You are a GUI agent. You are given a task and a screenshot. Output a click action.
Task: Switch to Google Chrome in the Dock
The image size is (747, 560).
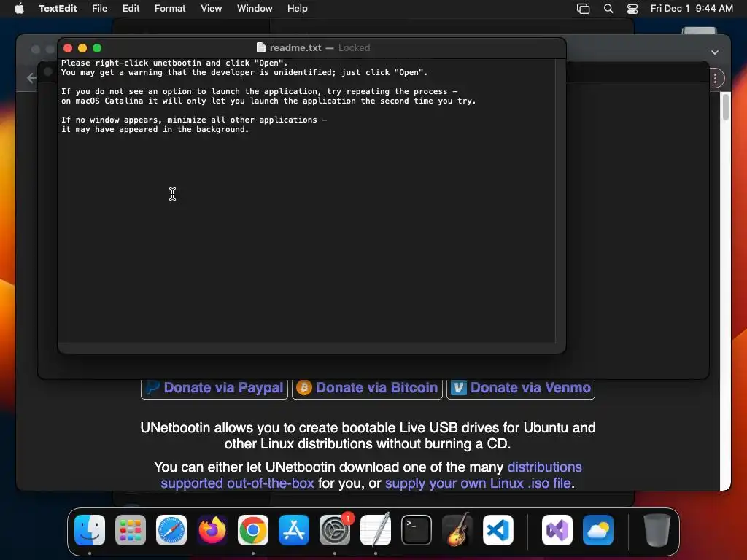[x=253, y=530]
